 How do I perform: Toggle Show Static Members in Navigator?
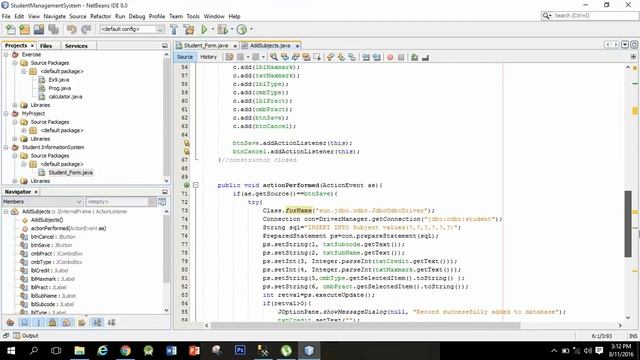[39, 322]
